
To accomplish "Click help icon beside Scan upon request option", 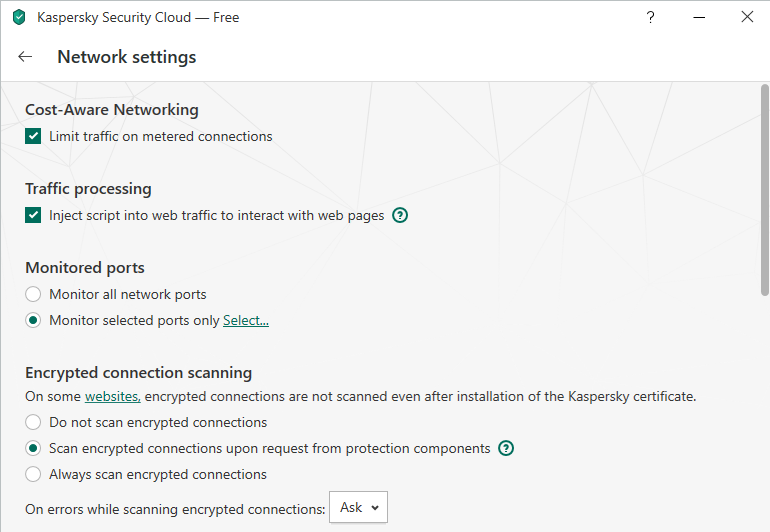I will point(506,448).
